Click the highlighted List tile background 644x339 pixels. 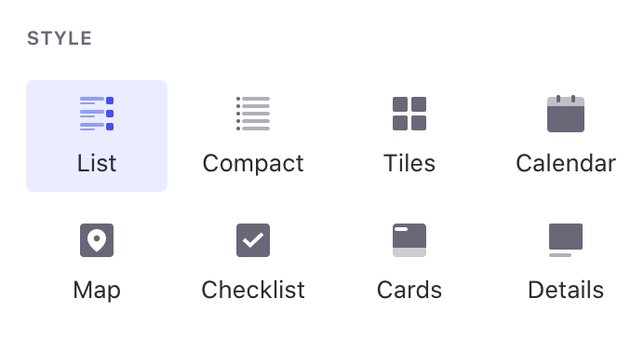click(x=97, y=136)
